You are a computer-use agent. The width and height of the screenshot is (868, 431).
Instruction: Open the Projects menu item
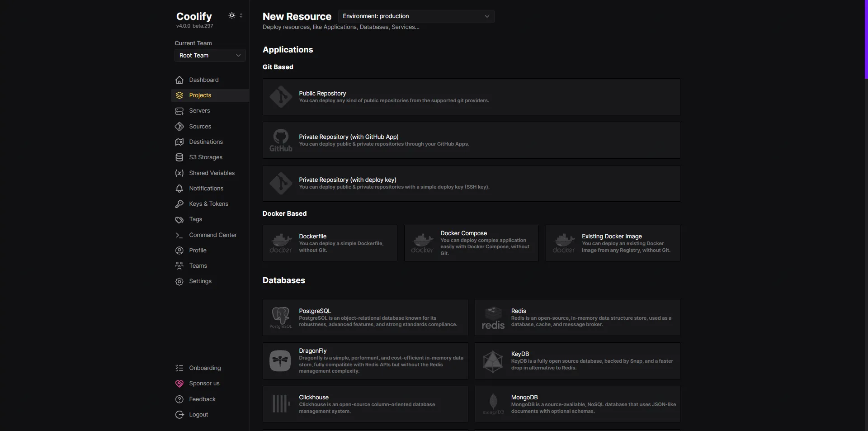200,95
